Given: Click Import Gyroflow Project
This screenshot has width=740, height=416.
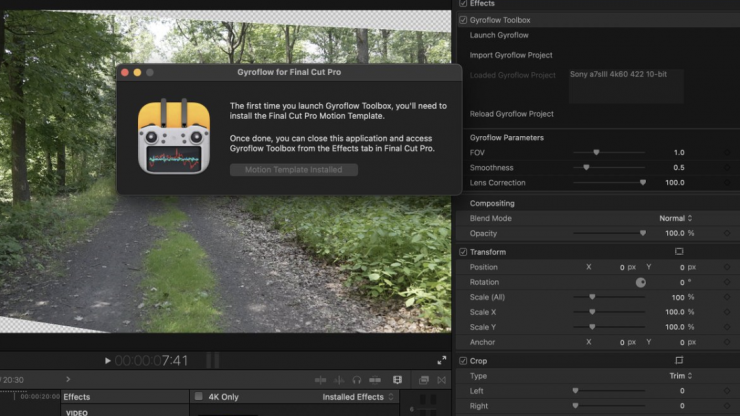Looking at the screenshot, I should 511,55.
